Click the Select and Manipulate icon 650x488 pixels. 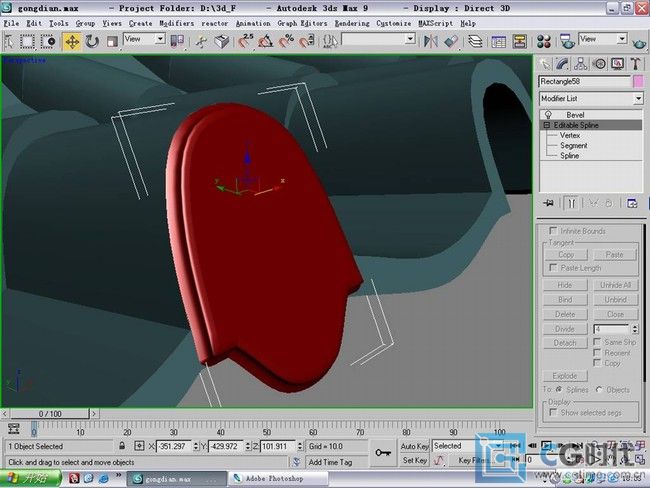coord(202,41)
